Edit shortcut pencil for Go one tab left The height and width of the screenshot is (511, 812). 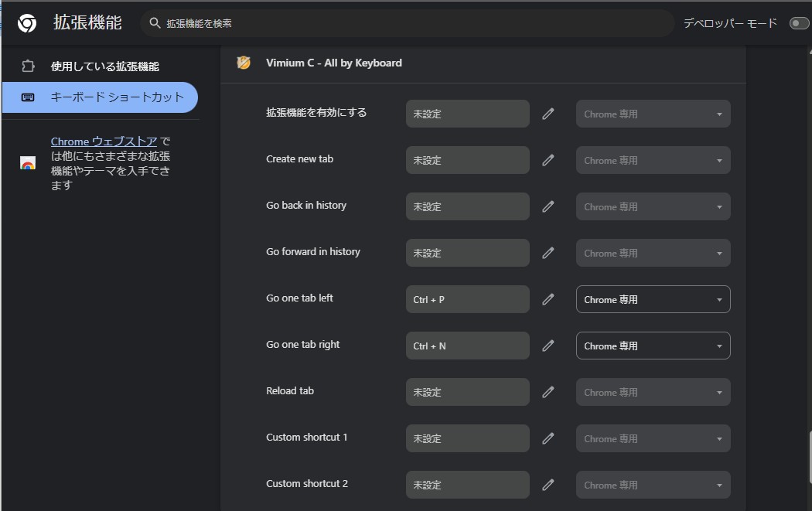(548, 299)
